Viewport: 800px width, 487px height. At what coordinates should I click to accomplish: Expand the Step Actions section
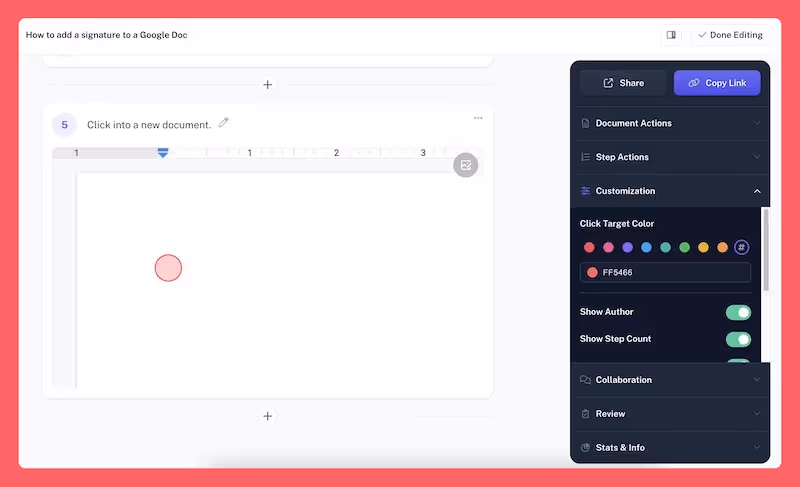pos(670,157)
